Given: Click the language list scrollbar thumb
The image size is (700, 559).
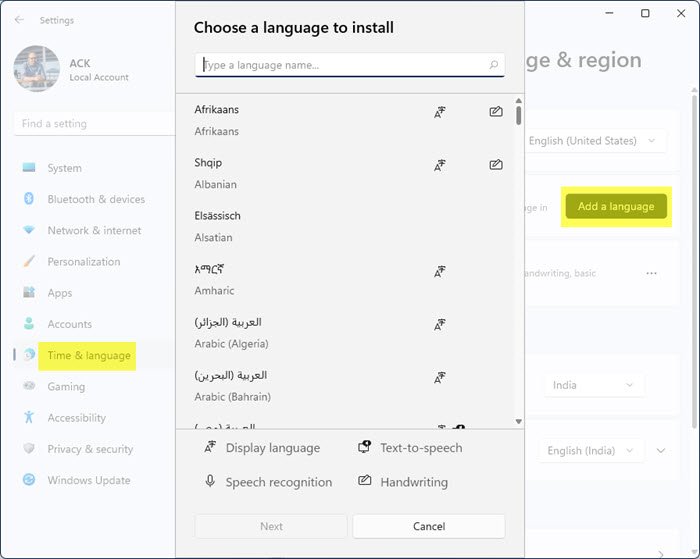Looking at the screenshot, I should point(518,114).
